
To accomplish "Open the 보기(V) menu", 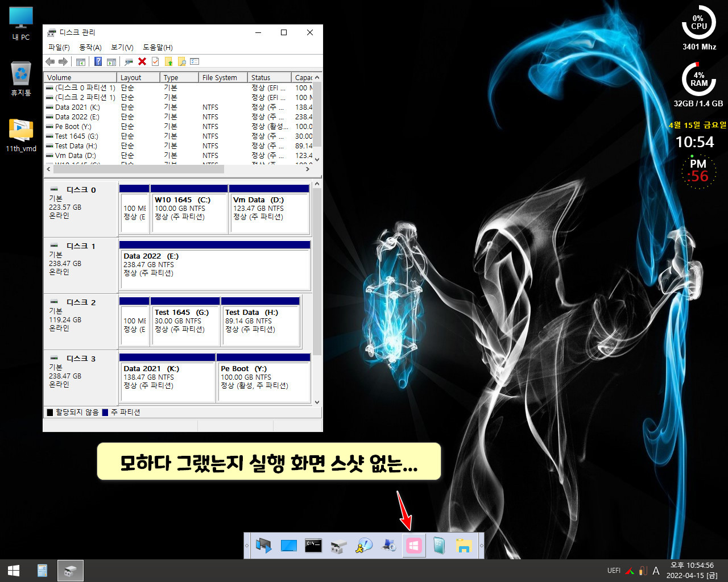I will [x=122, y=47].
